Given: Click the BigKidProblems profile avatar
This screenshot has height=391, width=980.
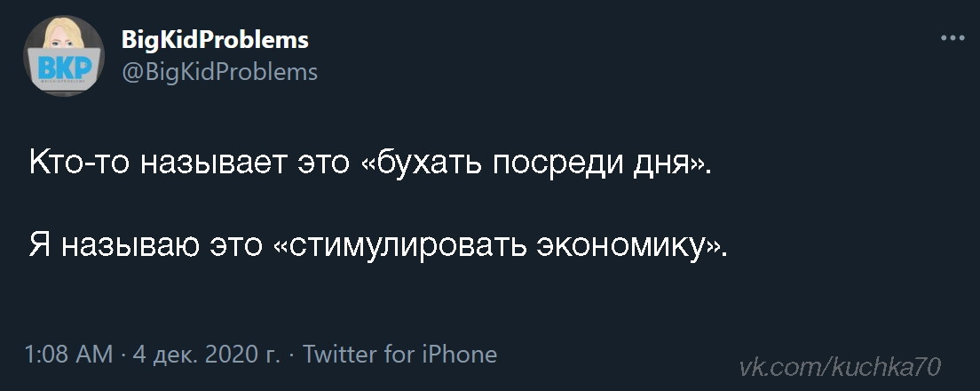Looking at the screenshot, I should (62, 56).
